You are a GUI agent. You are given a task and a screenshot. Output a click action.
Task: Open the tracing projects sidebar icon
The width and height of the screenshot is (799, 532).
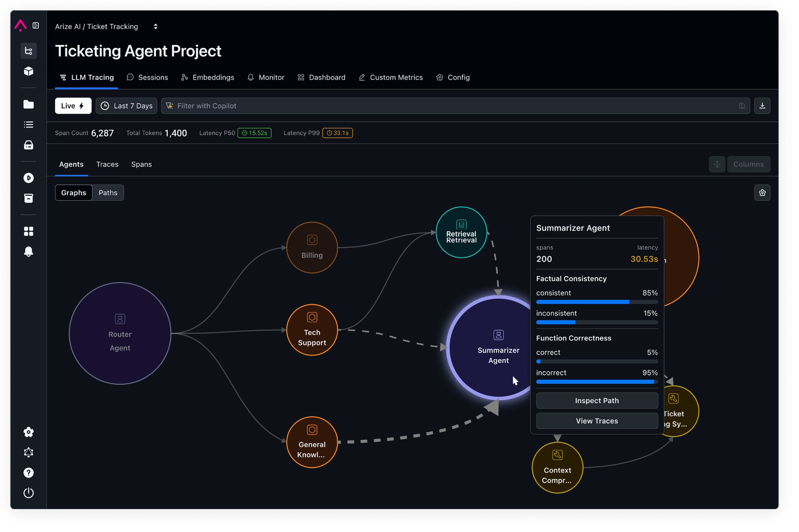pos(28,51)
